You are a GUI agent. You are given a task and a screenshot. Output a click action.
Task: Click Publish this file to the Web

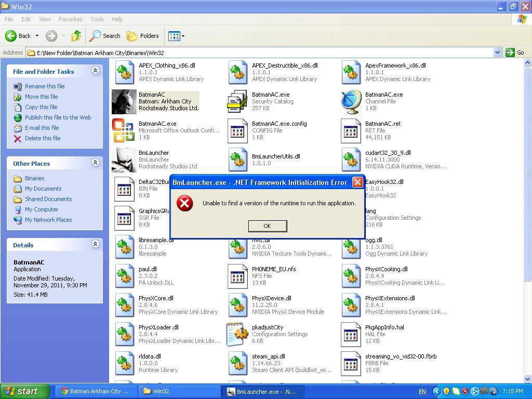click(x=58, y=117)
